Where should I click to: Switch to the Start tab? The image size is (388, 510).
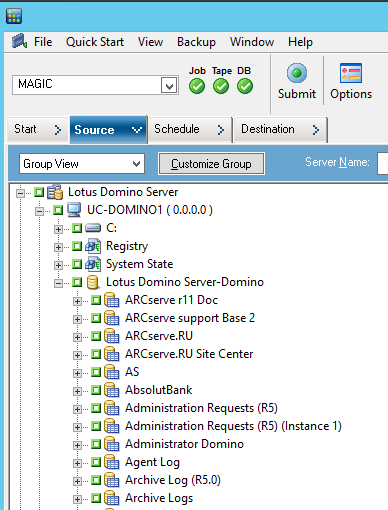tap(38, 129)
